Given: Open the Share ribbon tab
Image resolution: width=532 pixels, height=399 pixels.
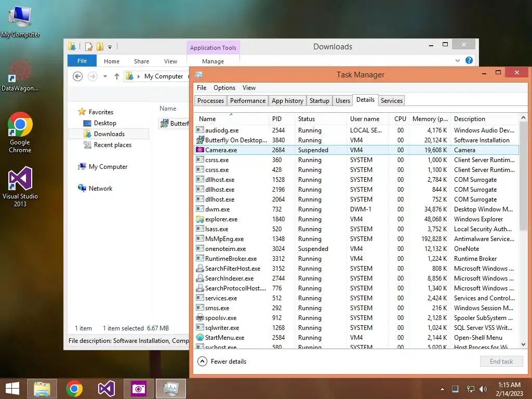Looking at the screenshot, I should pyautogui.click(x=141, y=61).
